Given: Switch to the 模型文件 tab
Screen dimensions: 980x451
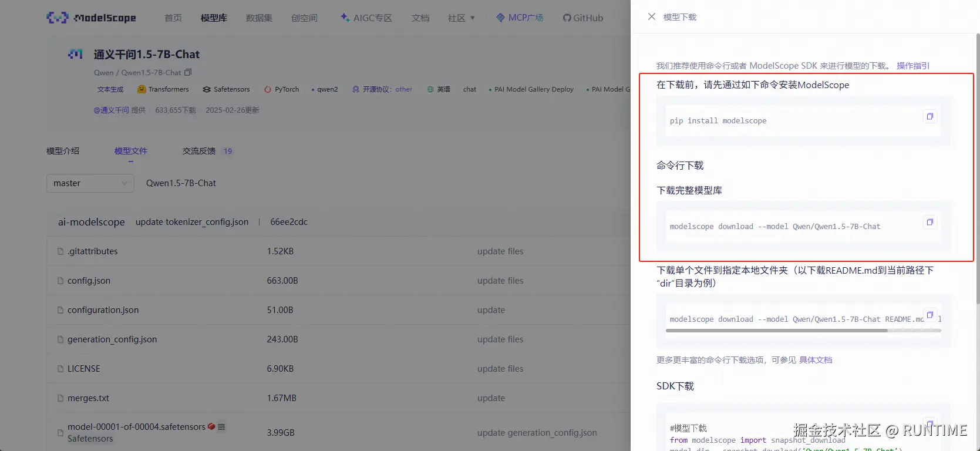Looking at the screenshot, I should coord(131,151).
